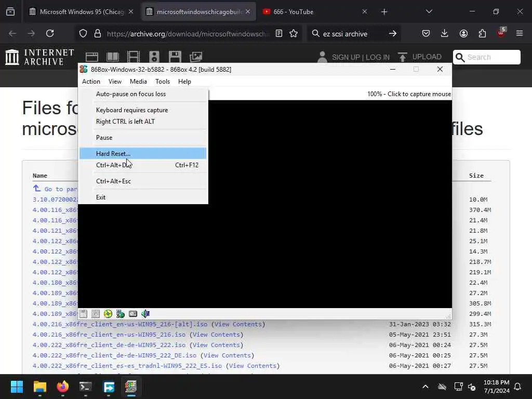This screenshot has height=399, width=532.
Task: Open 4.00.222 de-de WIN95_222_DE.iso link
Action: pos(114,355)
